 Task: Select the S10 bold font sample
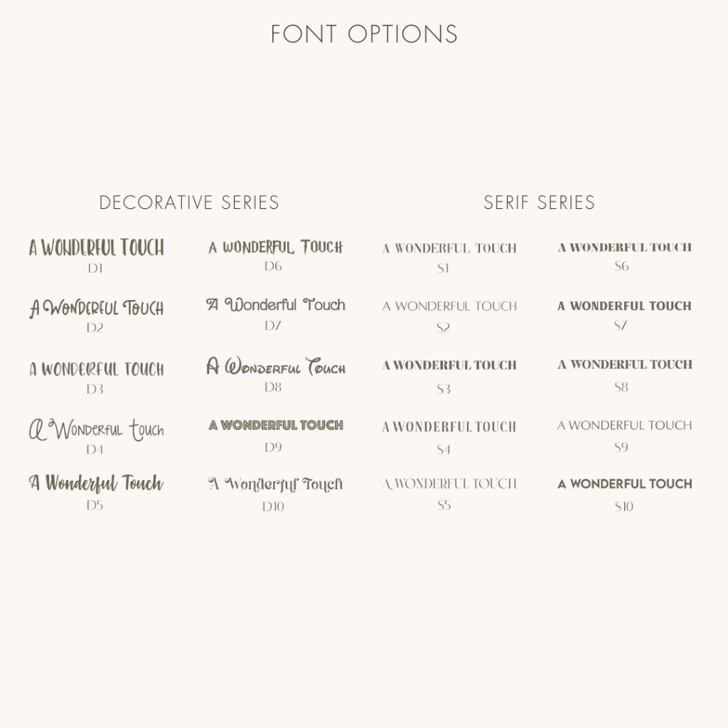[624, 483]
